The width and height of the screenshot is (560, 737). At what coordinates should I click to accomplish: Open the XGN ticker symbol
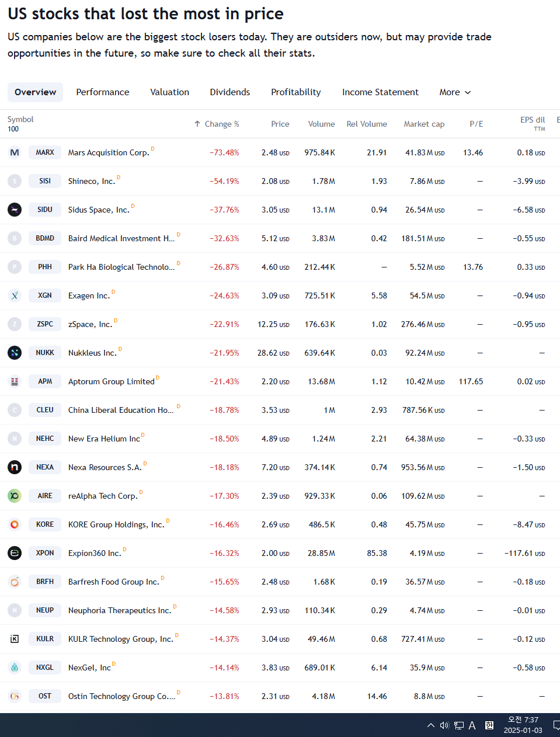tap(45, 296)
